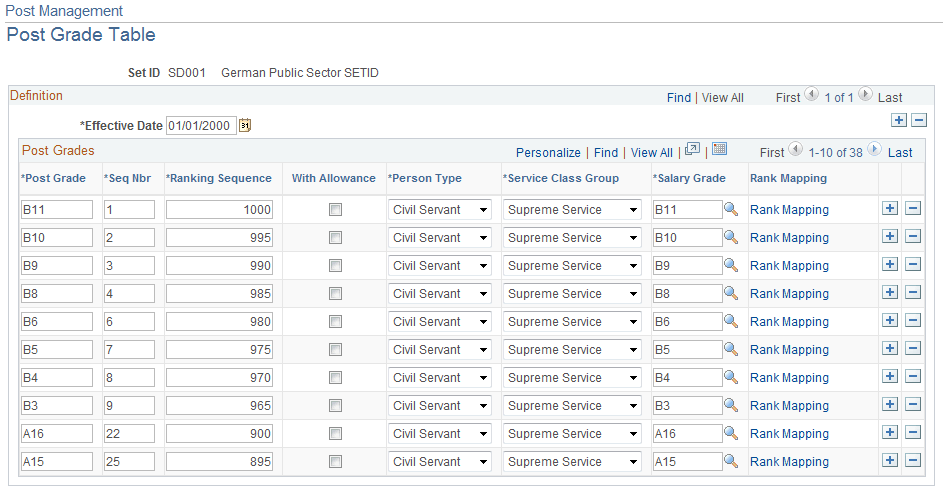Show next rows in Post Grades grid
The image size is (945, 494).
[x=874, y=149]
